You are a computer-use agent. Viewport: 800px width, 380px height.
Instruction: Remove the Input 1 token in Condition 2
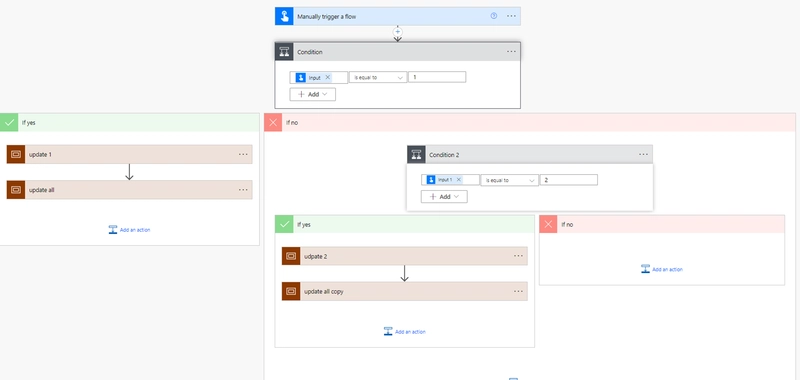pyautogui.click(x=459, y=180)
